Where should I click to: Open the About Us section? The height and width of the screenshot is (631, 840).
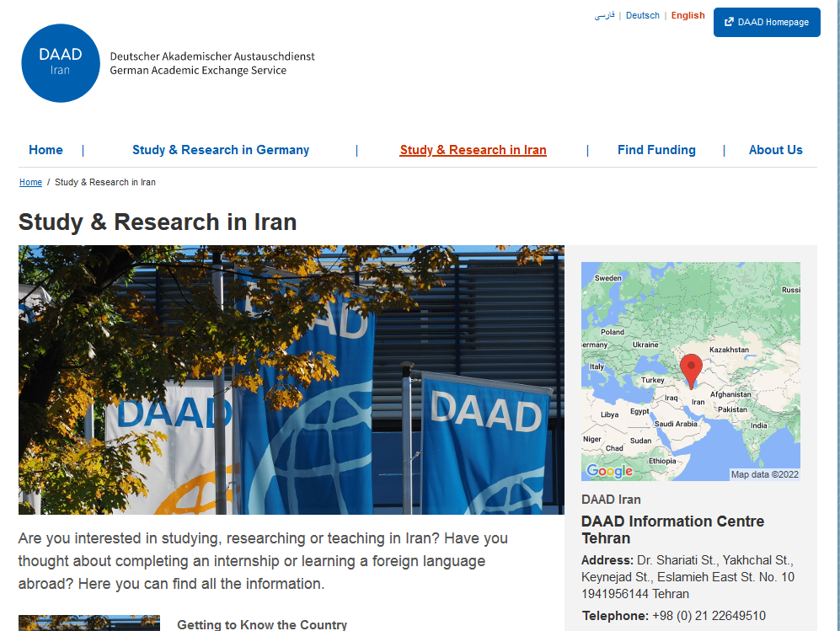tap(775, 150)
